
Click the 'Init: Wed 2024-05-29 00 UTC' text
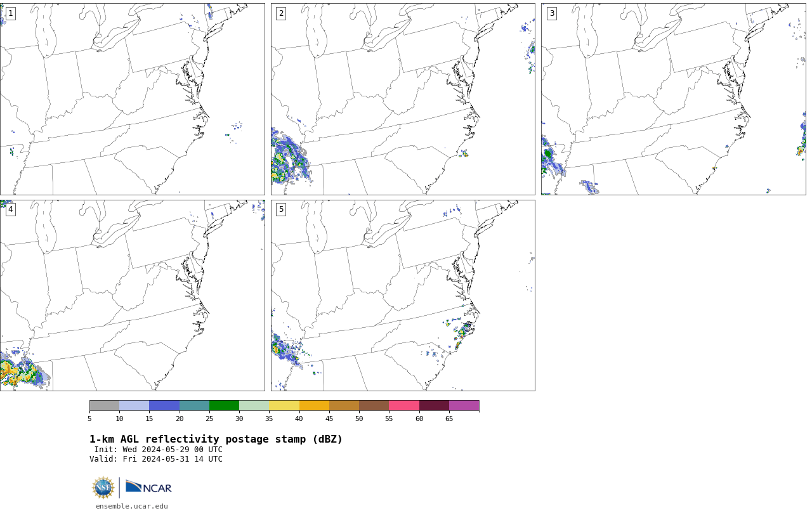(x=159, y=450)
